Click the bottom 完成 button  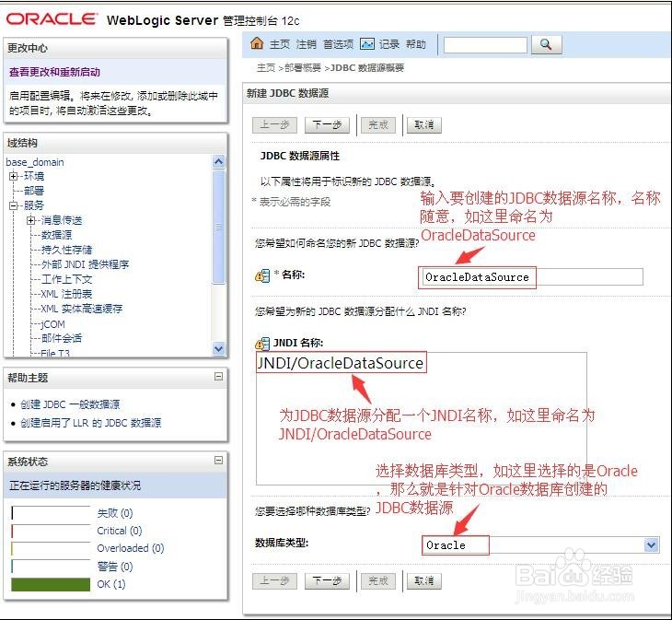(x=378, y=581)
